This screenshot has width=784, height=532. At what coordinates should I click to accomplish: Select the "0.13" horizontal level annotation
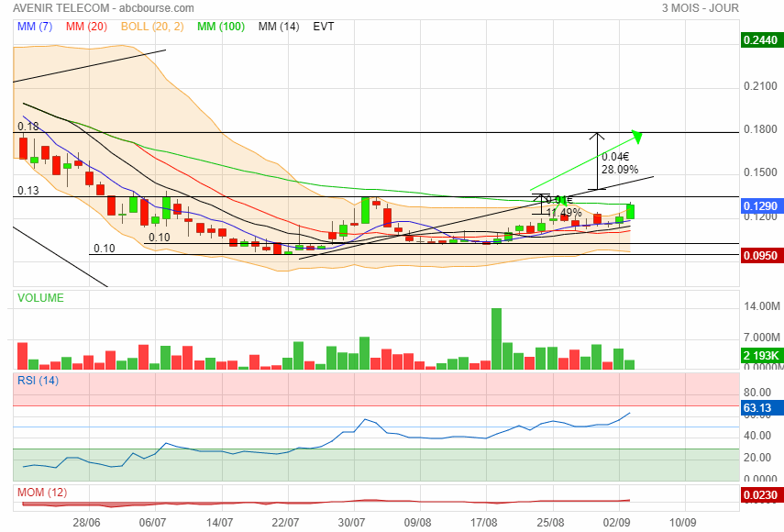[x=28, y=191]
